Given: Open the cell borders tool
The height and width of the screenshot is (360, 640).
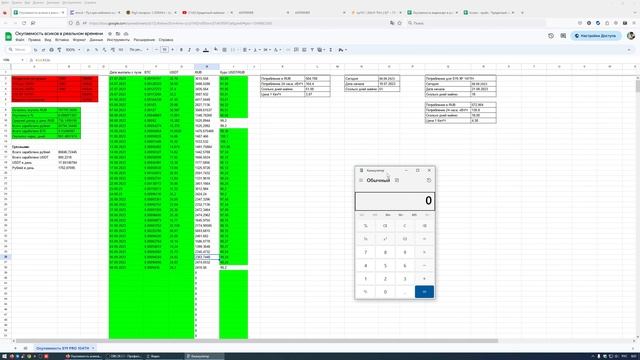Looking at the screenshot, I should pyautogui.click(x=224, y=50).
